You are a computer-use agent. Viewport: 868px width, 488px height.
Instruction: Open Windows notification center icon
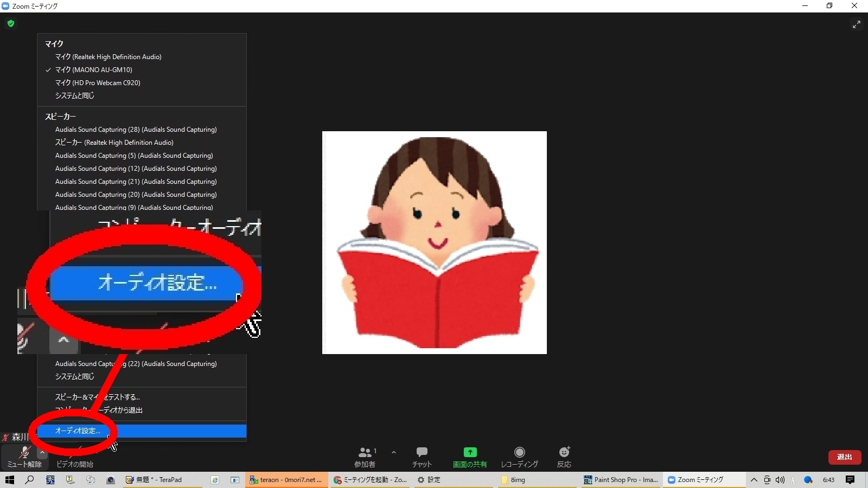pos(850,480)
